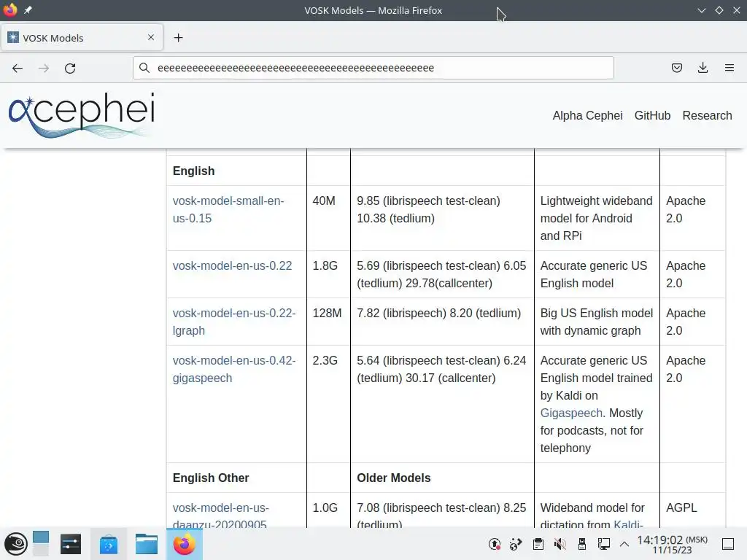Click the Firefox icon in the title bar
Screen dimensions: 747x560
[x=10, y=10]
